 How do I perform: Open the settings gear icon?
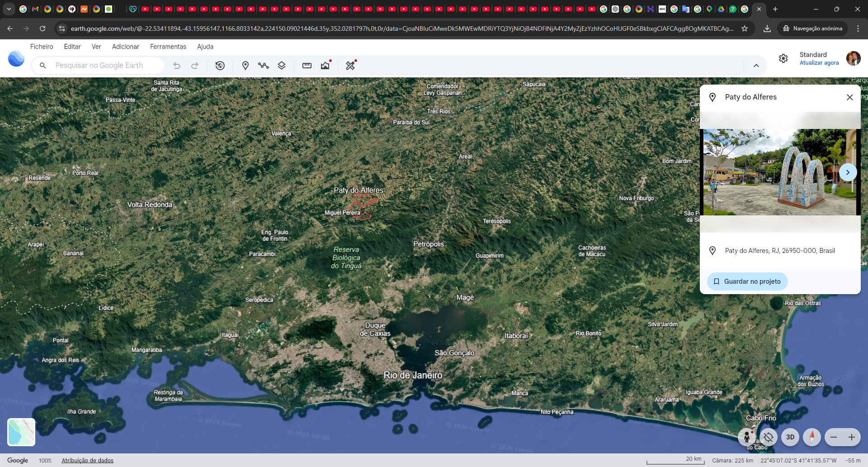pyautogui.click(x=783, y=58)
